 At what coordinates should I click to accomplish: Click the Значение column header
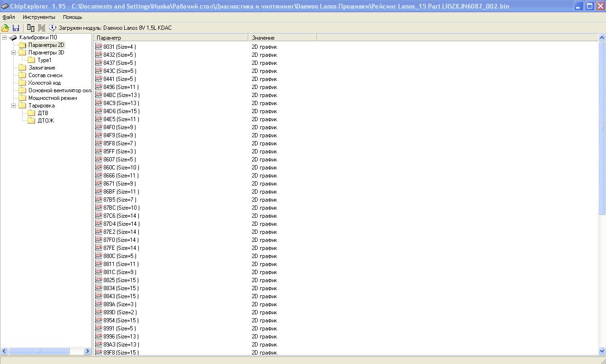tap(282, 37)
